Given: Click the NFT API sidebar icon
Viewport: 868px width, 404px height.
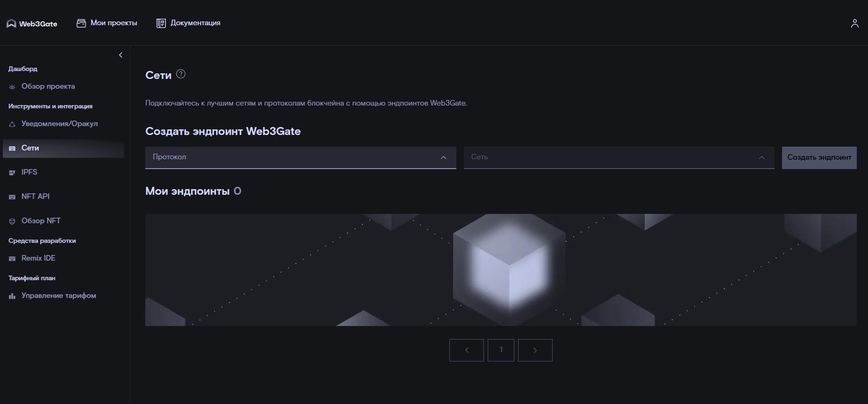Looking at the screenshot, I should (x=12, y=197).
